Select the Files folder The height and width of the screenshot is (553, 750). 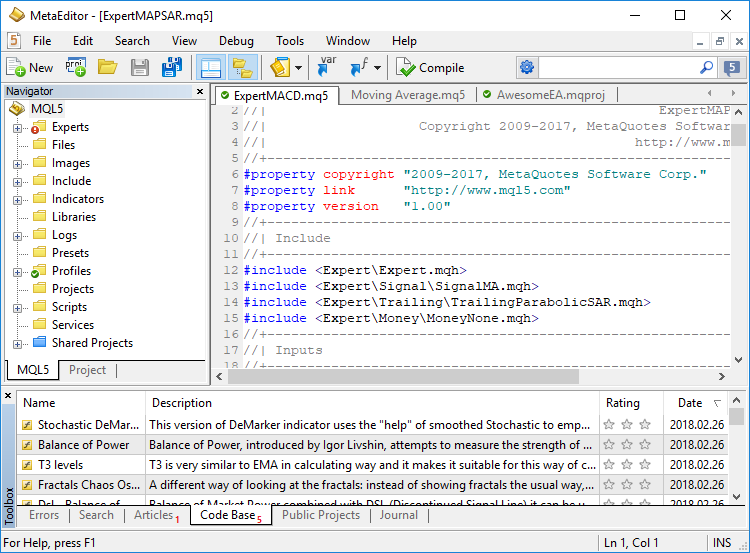(x=63, y=144)
